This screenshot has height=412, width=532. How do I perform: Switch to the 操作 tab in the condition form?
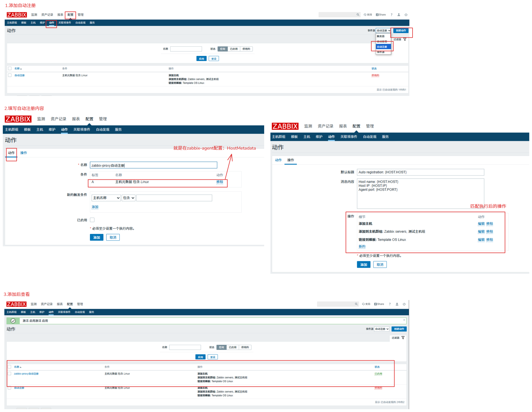coord(24,153)
